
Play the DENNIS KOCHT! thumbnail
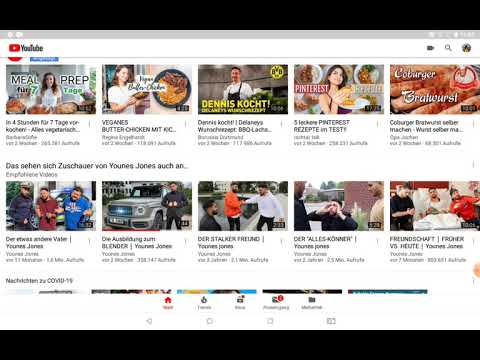coord(243,89)
